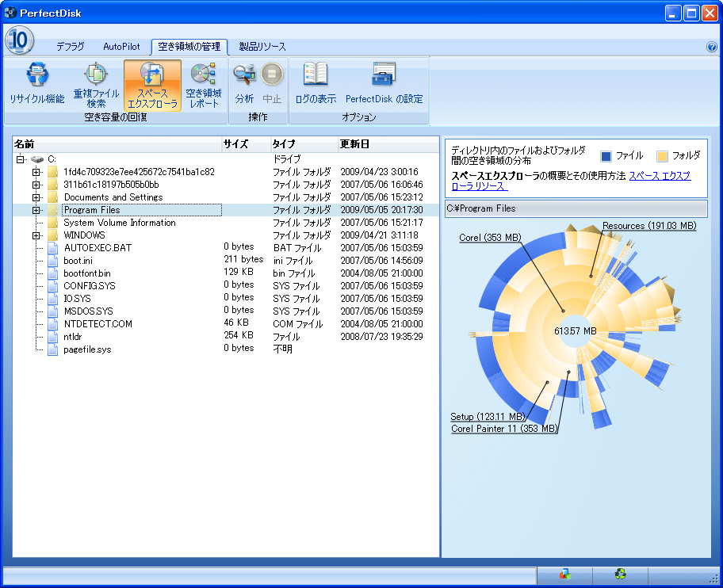The width and height of the screenshot is (723, 588).
Task: Open 空き領域レポート free space report
Action: point(203,84)
